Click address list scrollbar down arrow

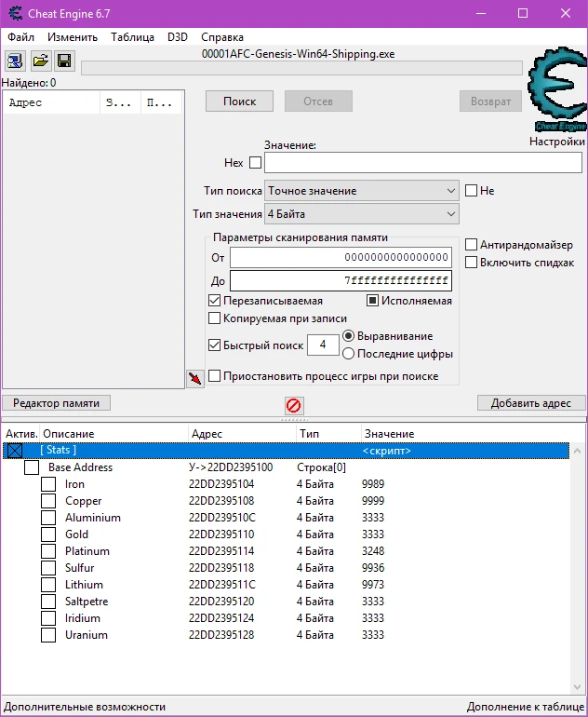point(577,687)
